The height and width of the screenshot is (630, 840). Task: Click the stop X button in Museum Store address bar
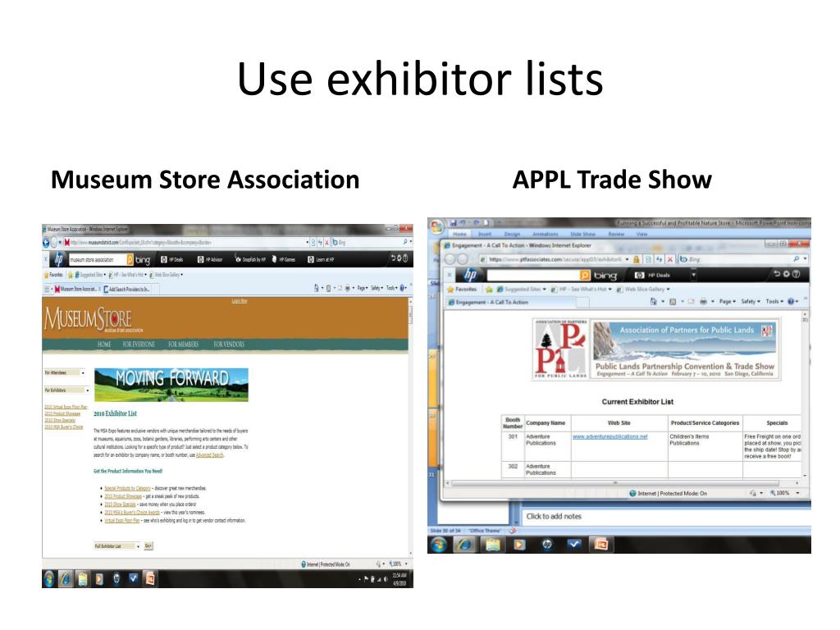[x=326, y=243]
